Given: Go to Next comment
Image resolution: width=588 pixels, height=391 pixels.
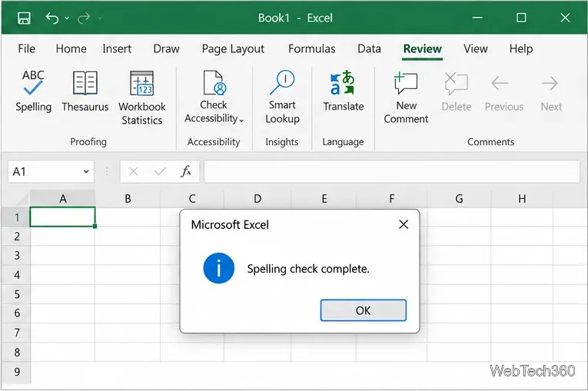Looking at the screenshot, I should coord(551,92).
